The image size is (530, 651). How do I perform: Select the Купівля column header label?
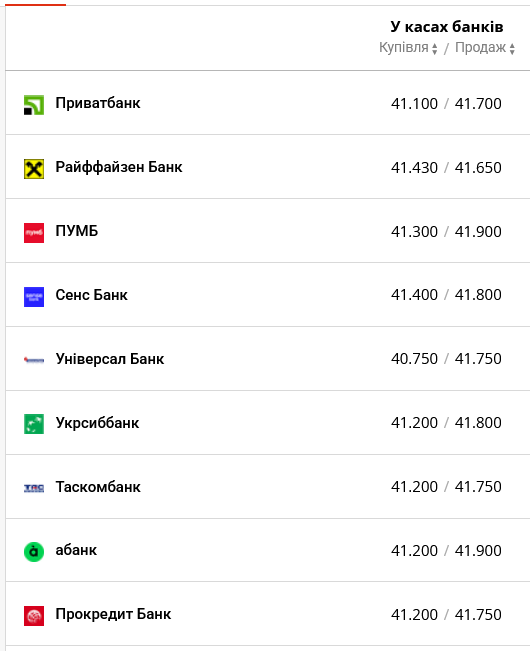[403, 48]
